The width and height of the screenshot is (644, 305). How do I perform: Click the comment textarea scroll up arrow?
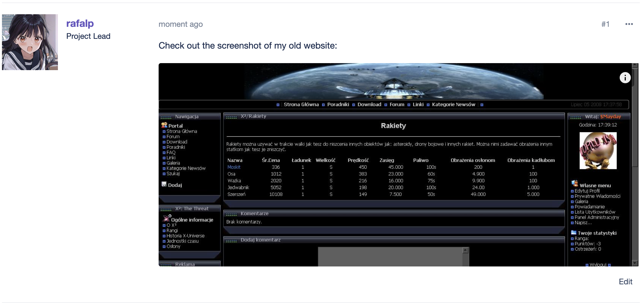click(465, 250)
